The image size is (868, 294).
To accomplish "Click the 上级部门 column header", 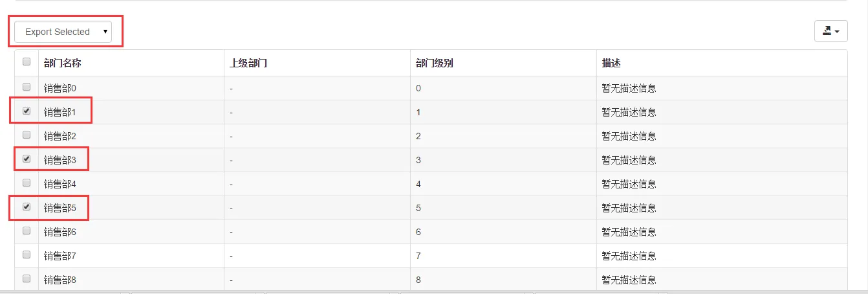I will [x=248, y=63].
